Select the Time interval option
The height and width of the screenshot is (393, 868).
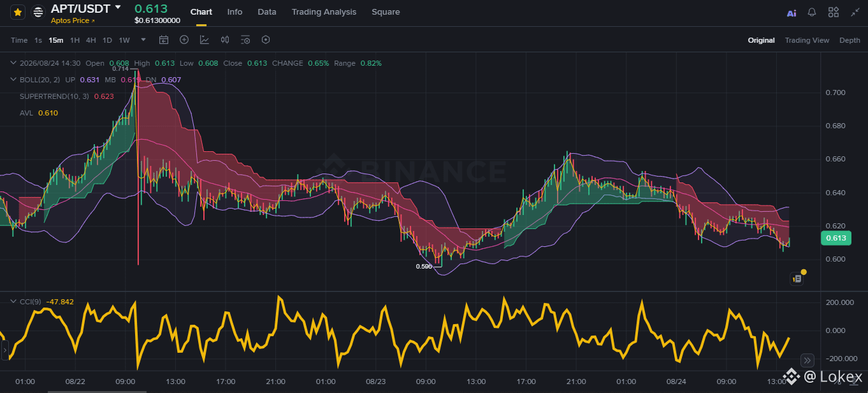pyautogui.click(x=19, y=40)
